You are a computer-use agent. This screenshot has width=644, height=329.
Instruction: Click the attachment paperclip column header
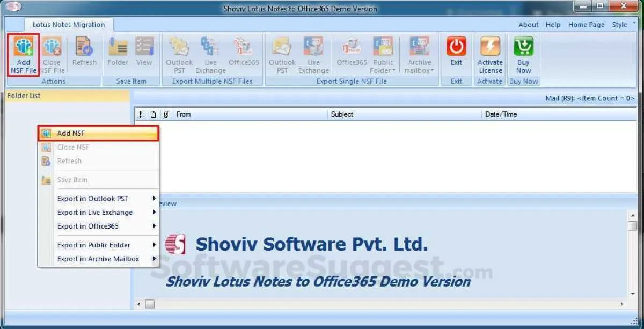point(166,114)
